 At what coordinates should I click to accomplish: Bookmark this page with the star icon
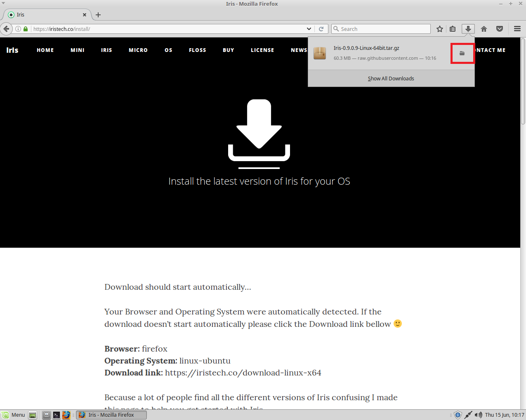coord(440,29)
